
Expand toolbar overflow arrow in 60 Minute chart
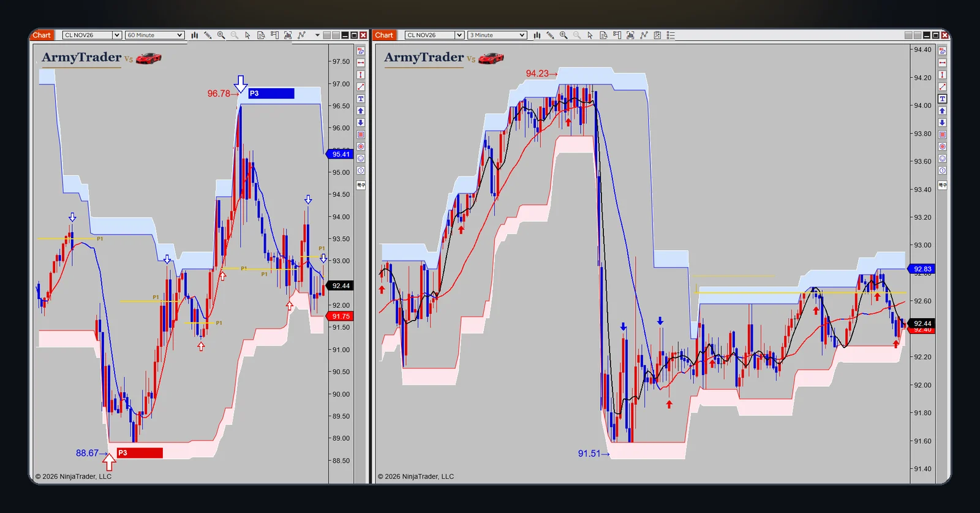(317, 35)
